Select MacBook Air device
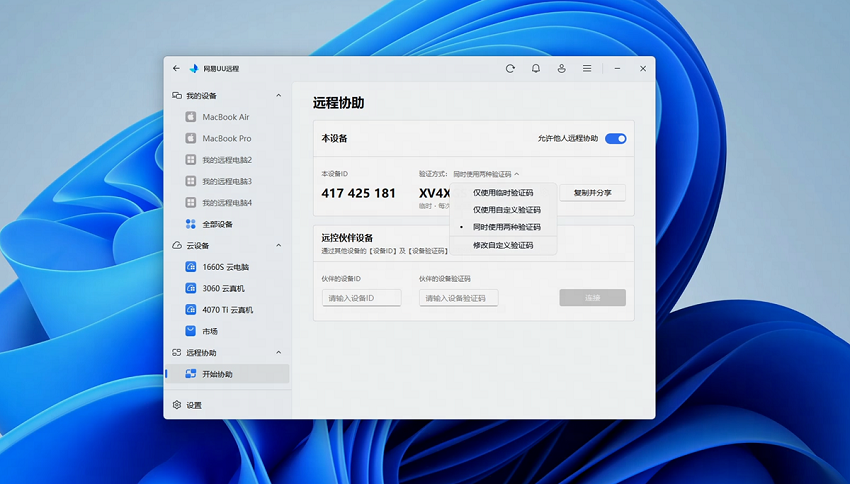Viewport: 850px width, 484px height. (225, 117)
